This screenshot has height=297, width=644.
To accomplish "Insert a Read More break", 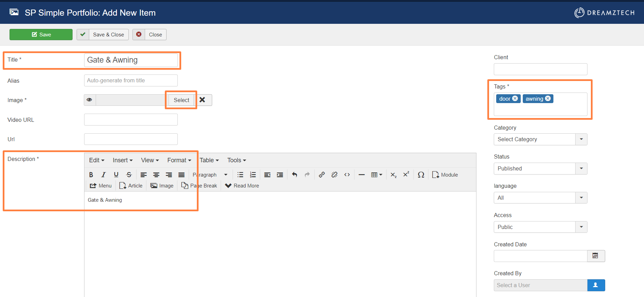I will [x=242, y=186].
